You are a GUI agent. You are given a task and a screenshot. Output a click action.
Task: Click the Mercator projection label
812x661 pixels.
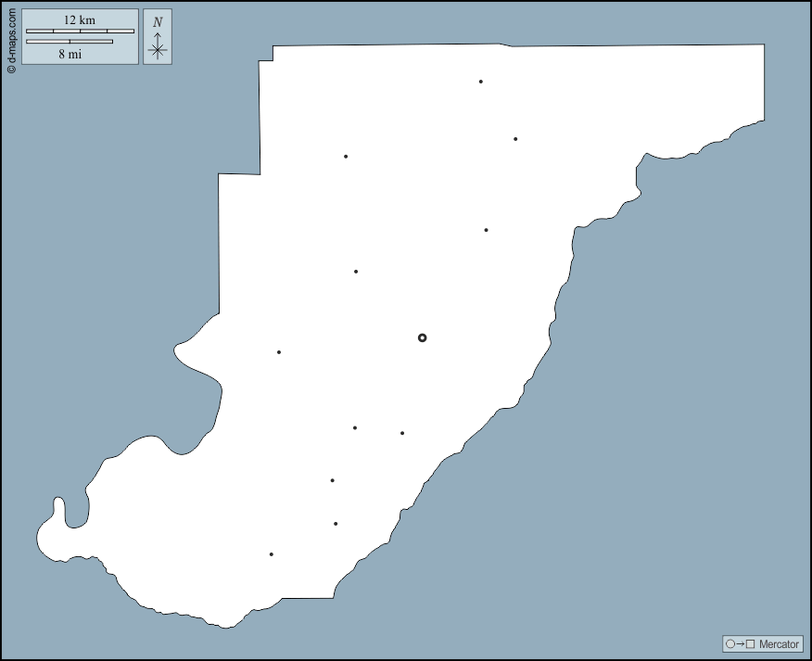[779, 644]
